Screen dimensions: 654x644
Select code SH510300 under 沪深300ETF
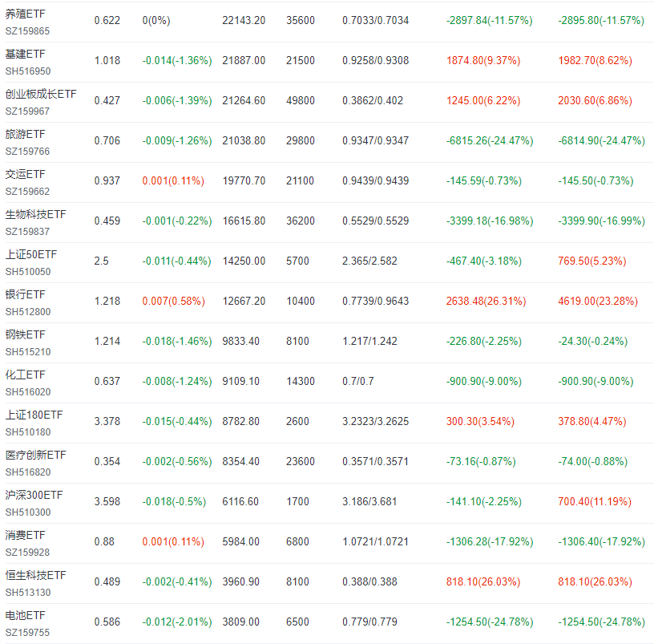[28, 512]
